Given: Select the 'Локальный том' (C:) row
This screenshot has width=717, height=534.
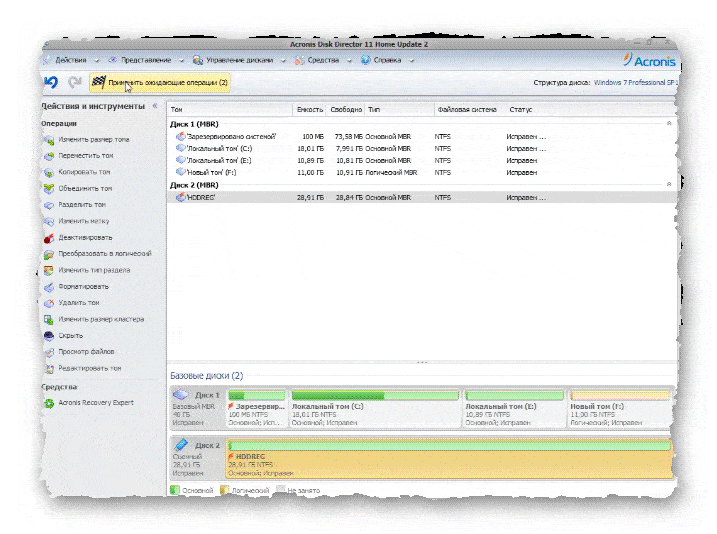Looking at the screenshot, I should coord(422,149).
